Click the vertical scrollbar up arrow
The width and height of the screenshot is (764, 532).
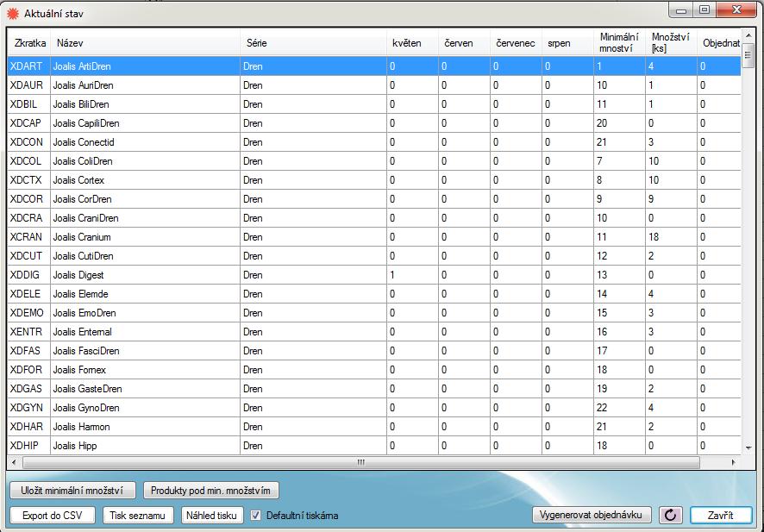pyautogui.click(x=748, y=34)
